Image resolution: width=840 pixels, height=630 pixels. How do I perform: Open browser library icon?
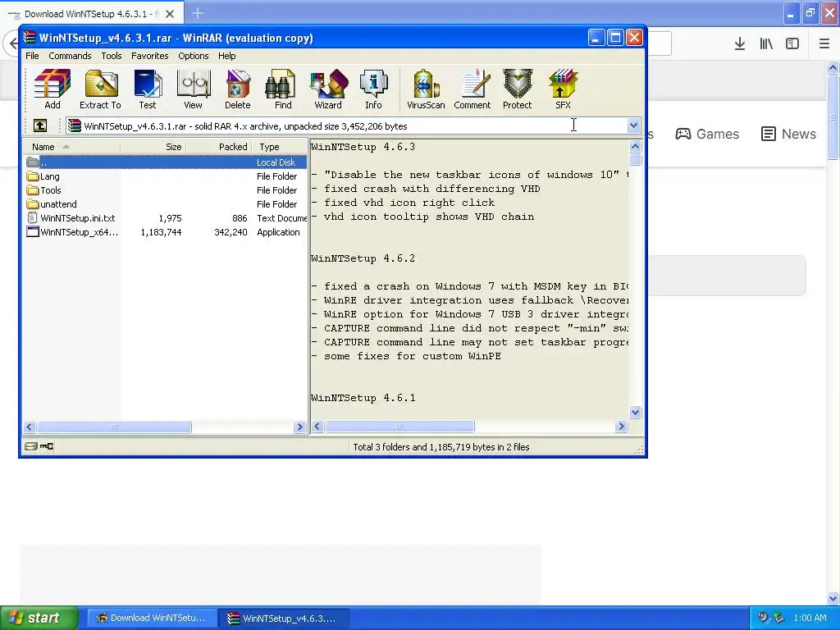click(x=766, y=43)
